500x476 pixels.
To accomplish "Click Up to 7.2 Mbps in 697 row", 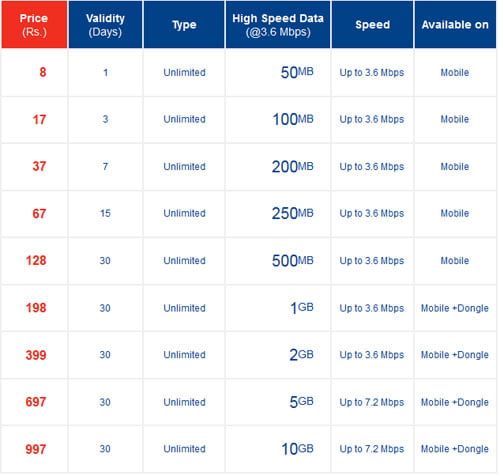I will pyautogui.click(x=372, y=402).
